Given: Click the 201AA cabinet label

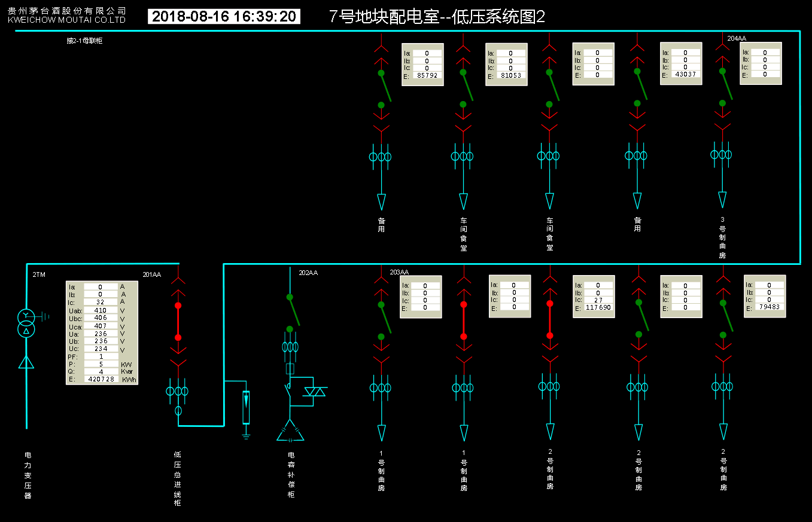Looking at the screenshot, I should [152, 274].
